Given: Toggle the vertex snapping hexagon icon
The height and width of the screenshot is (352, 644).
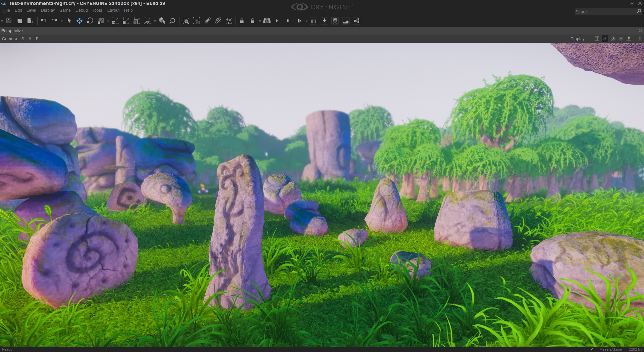Looking at the screenshot, I should (621, 39).
